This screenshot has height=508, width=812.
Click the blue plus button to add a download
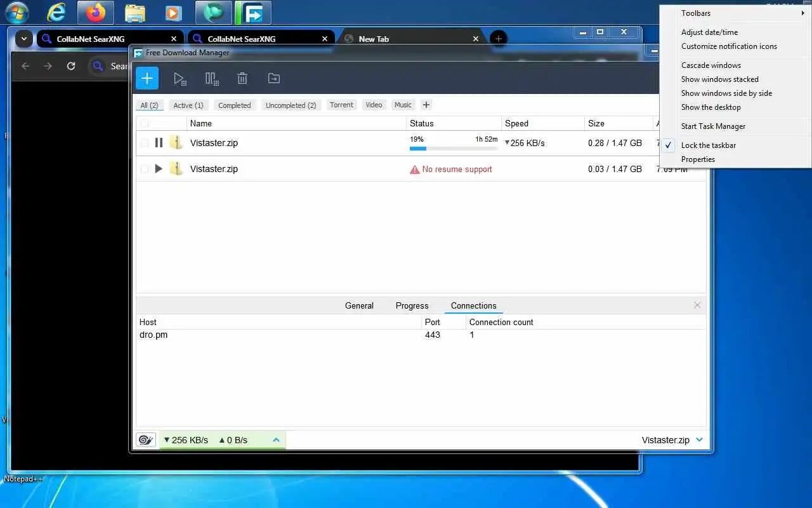[x=147, y=78]
